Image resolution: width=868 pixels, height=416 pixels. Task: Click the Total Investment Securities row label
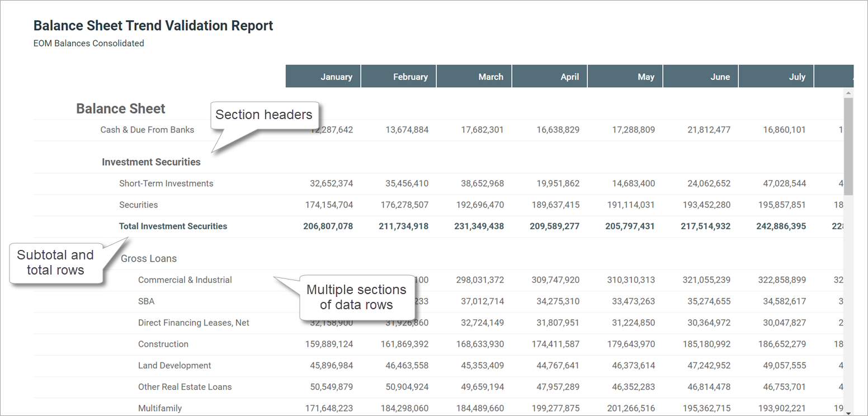173,226
